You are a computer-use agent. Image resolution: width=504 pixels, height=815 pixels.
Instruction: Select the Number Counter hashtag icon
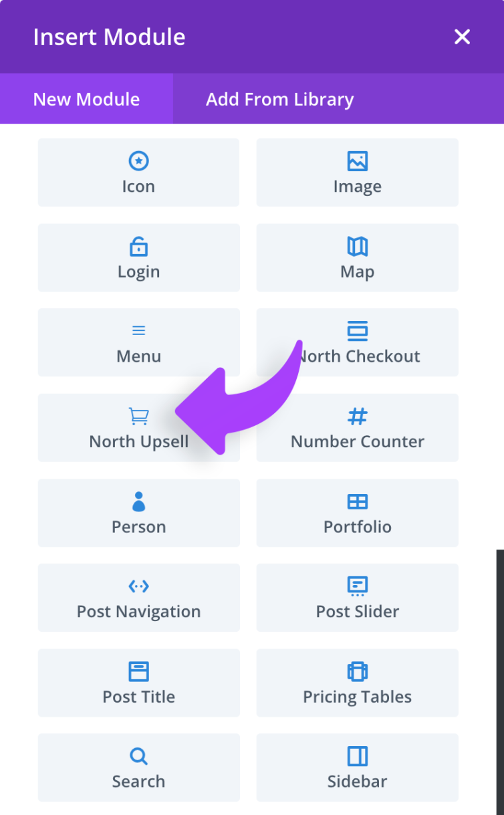[357, 416]
